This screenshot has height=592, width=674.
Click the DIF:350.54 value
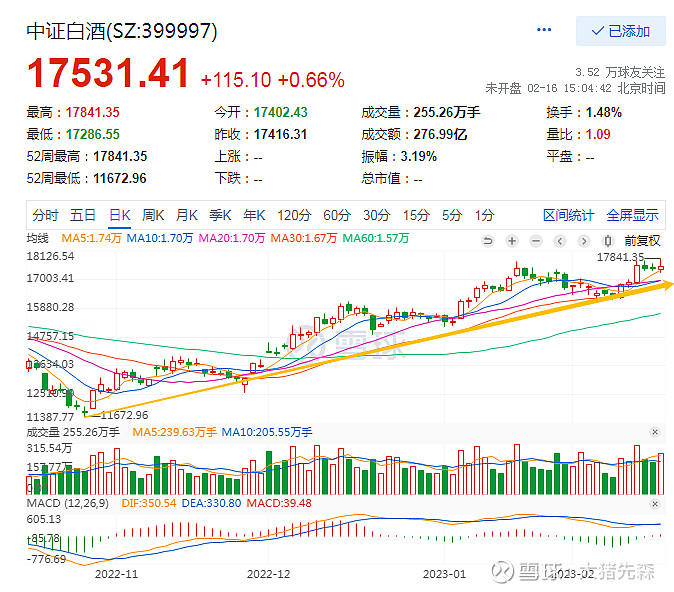(x=149, y=503)
